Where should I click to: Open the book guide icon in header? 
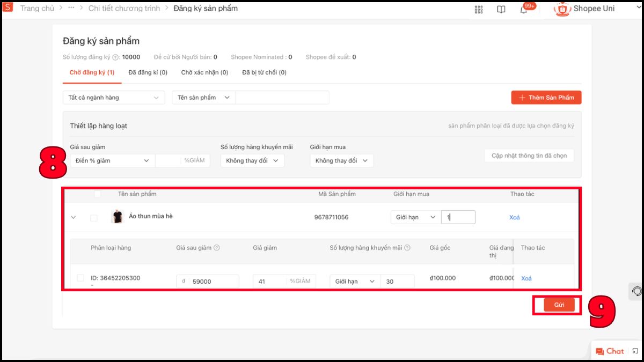tap(501, 9)
